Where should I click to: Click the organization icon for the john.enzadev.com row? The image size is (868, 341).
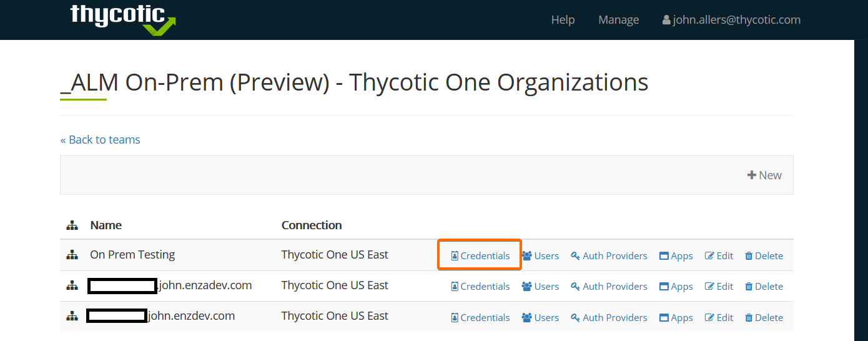coord(72,285)
